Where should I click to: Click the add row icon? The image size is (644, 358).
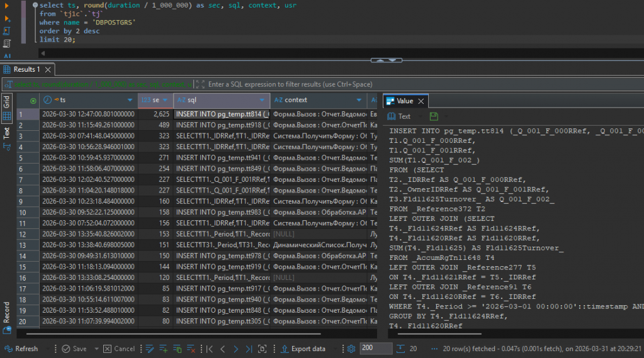[x=163, y=349]
